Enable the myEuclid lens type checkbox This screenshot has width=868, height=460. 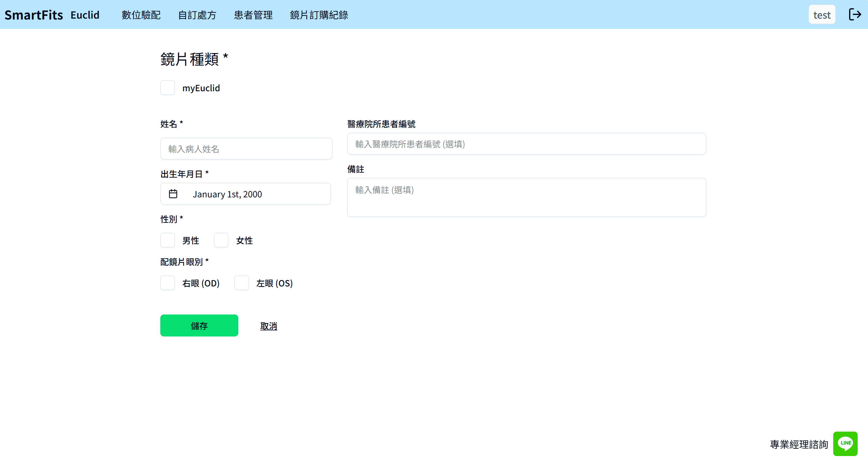167,87
